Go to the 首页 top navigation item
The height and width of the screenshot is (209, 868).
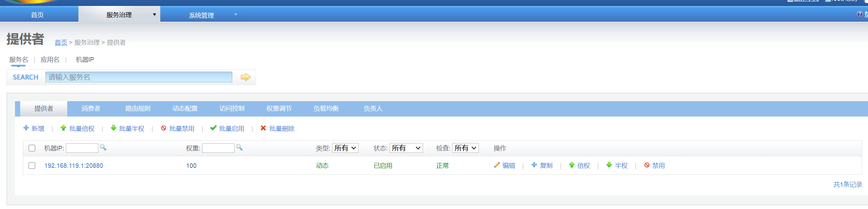37,15
